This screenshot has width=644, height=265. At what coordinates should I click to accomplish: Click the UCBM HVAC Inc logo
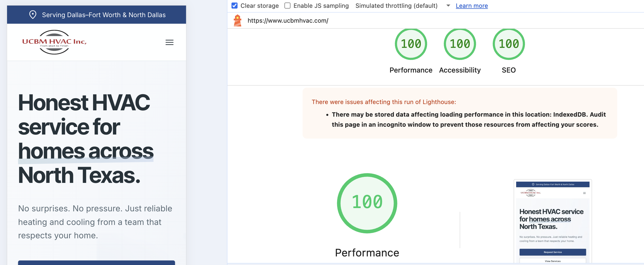pyautogui.click(x=54, y=42)
